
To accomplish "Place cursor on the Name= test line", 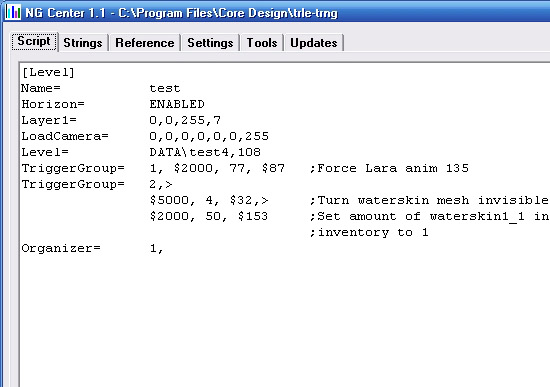I will (101, 88).
